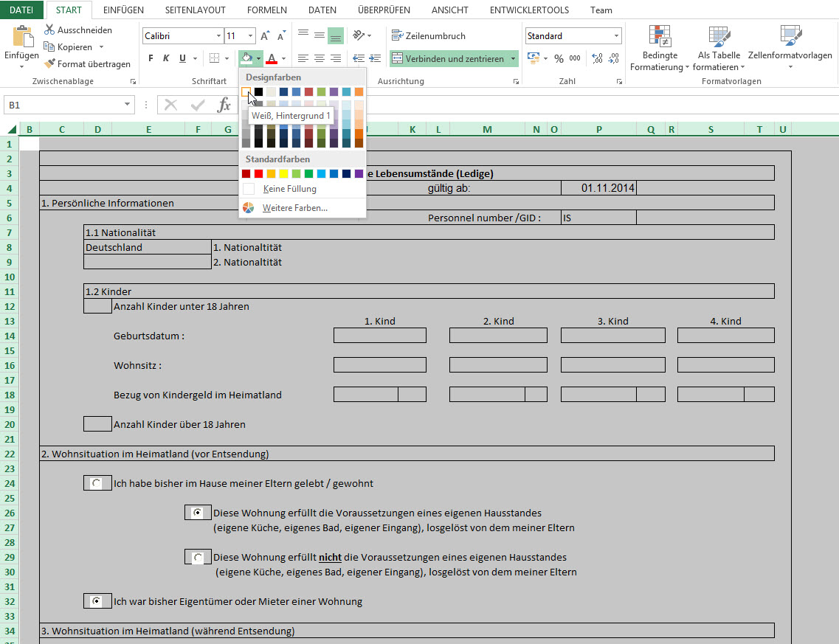The height and width of the screenshot is (644, 839).
Task: Increase font size with larger A icon
Action: 264,36
